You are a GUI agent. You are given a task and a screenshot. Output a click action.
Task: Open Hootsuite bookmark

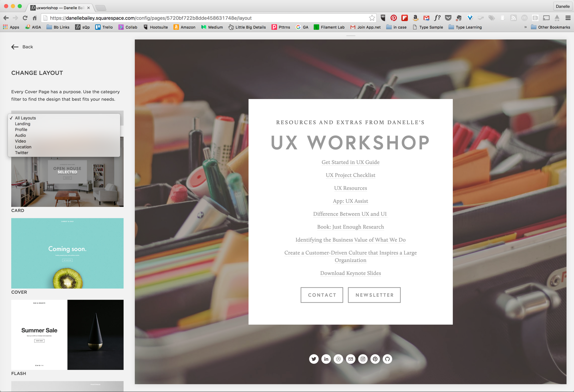tap(156, 27)
